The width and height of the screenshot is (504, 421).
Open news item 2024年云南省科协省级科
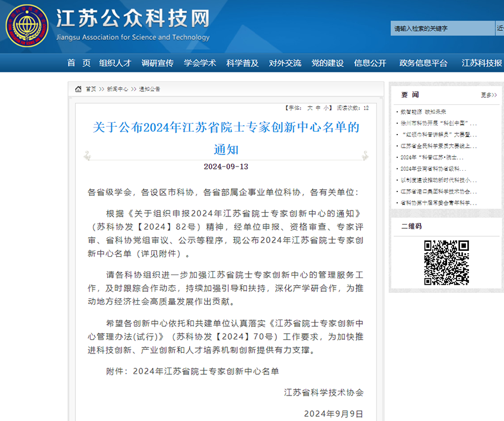433,169
